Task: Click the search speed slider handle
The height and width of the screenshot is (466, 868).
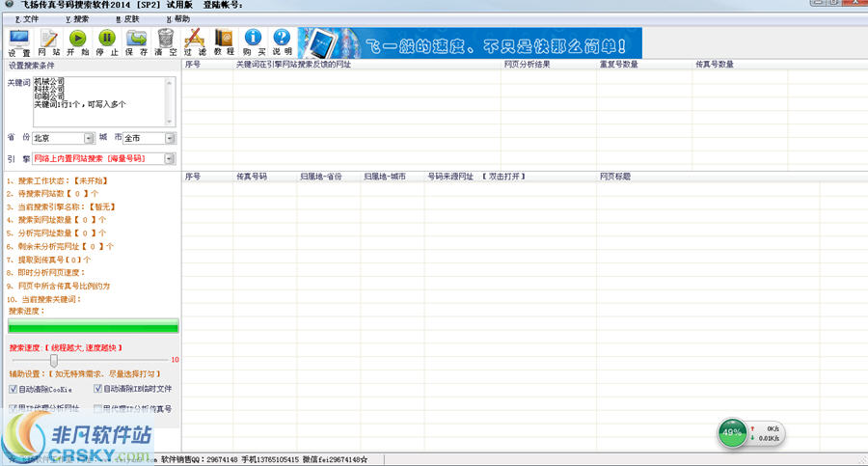Action: point(54,360)
